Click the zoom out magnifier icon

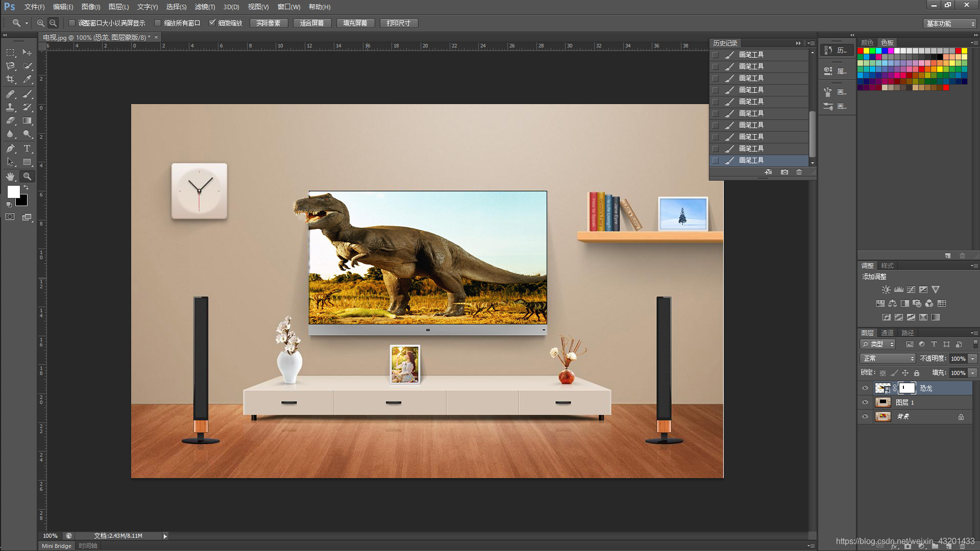(x=53, y=23)
